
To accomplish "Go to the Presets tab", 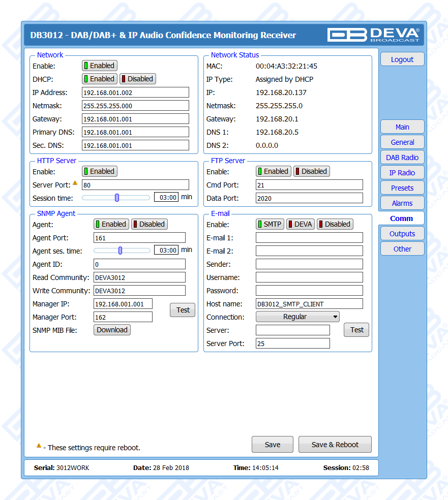I will 402,188.
